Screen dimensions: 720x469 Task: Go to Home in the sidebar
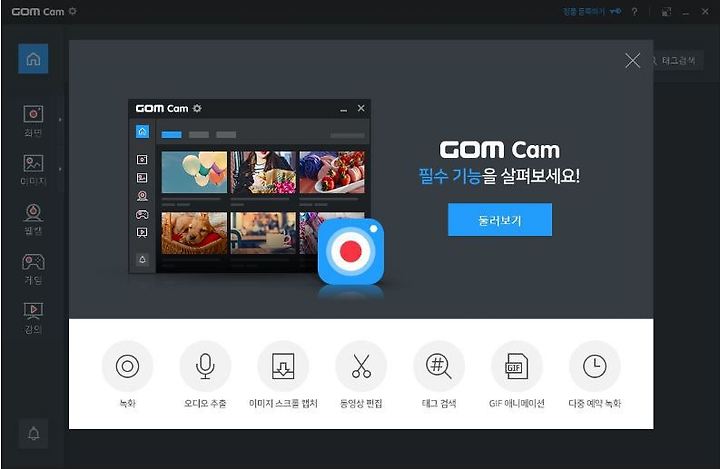(x=33, y=59)
